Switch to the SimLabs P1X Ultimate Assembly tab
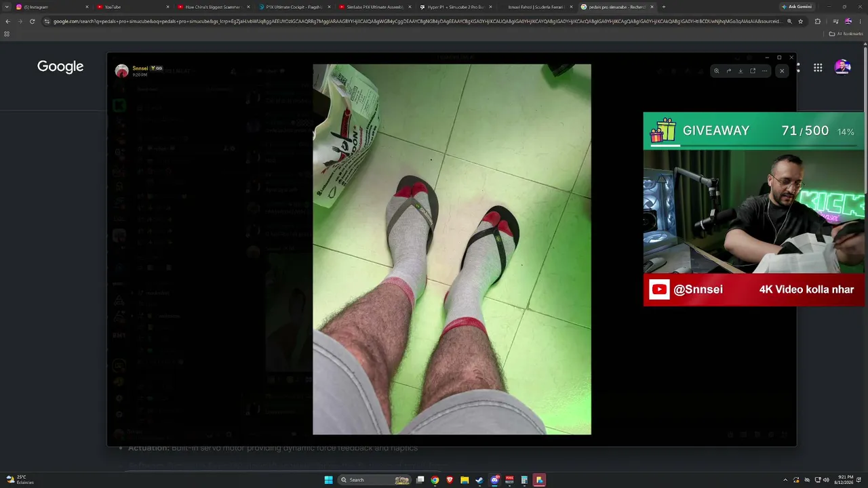The height and width of the screenshot is (488, 868). pyautogui.click(x=375, y=7)
